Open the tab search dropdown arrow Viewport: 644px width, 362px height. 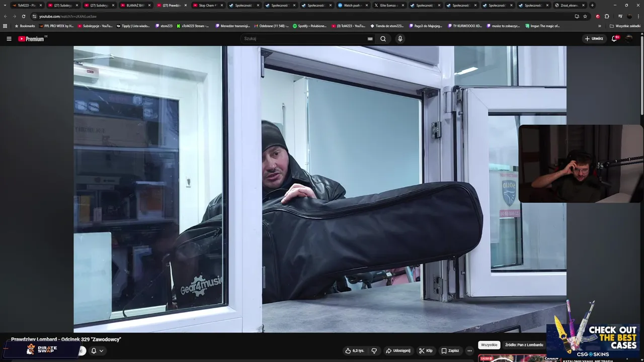[5, 5]
